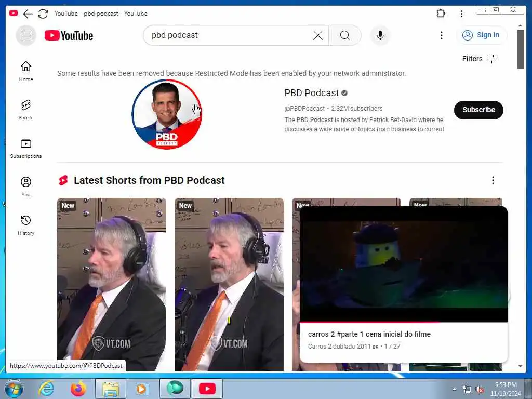Open network icon in system tray
The height and width of the screenshot is (399, 532).
click(467, 390)
